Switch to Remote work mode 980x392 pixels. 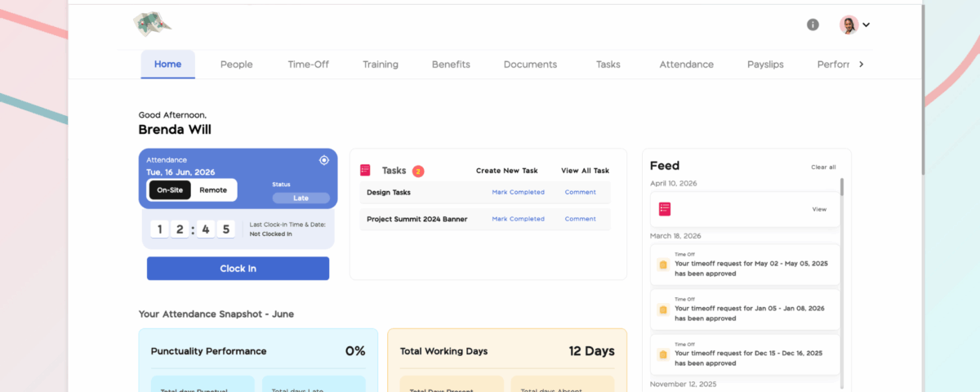[x=213, y=190]
